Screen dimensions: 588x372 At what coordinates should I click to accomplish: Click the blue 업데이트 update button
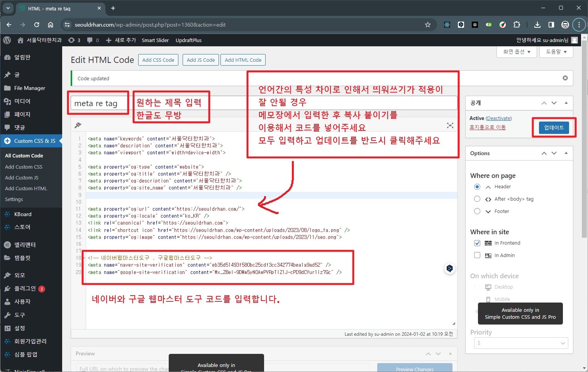[554, 127]
